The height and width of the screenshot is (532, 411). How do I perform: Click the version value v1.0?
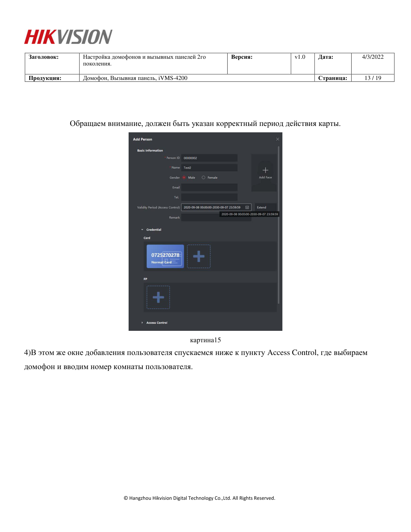300,57
